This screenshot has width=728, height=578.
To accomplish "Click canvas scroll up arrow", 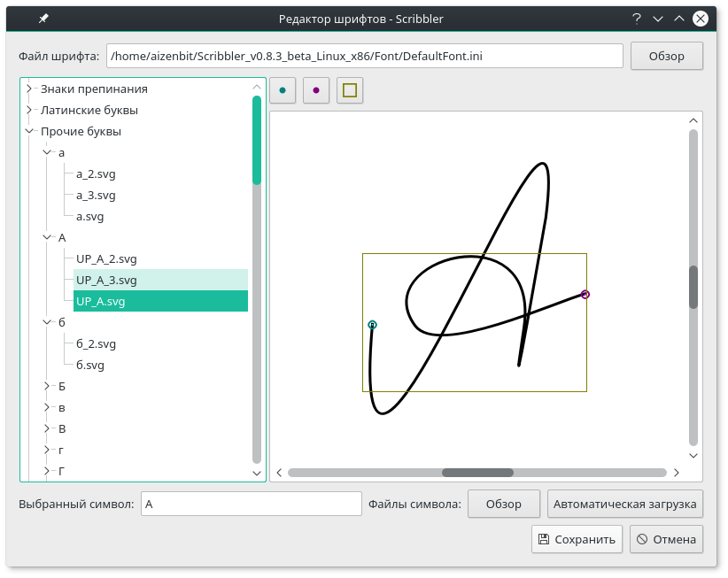I will [x=693, y=120].
